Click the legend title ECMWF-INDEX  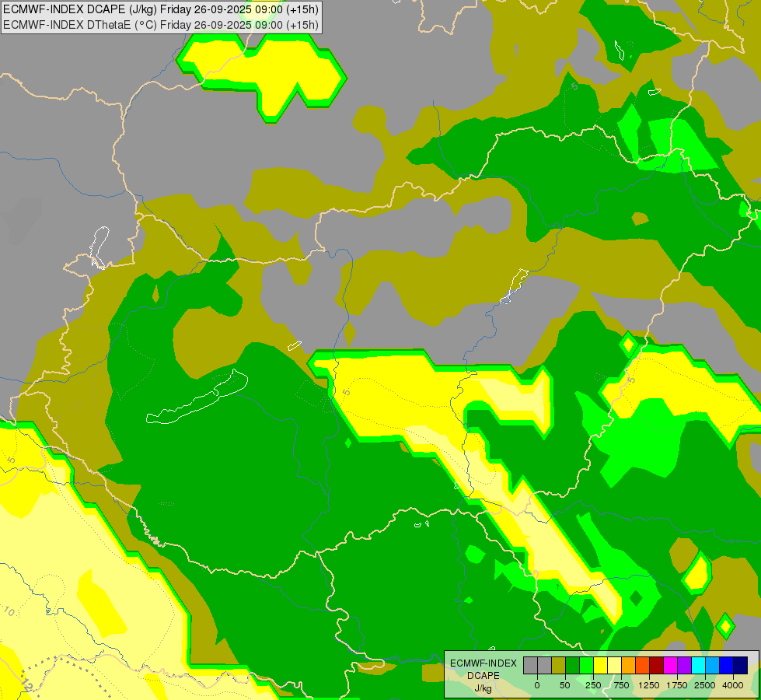483,663
